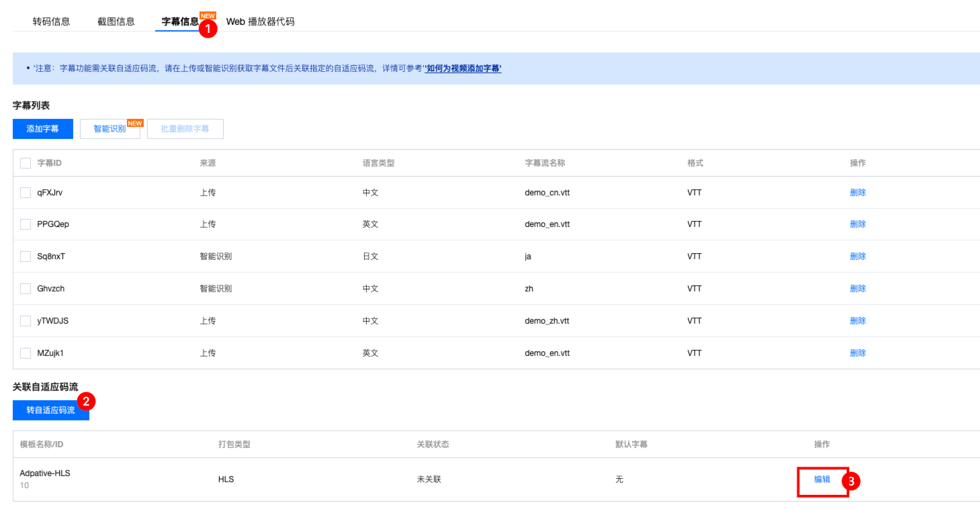Select the checkbox for subtitle yTWDJS
The height and width of the screenshot is (509, 980).
[x=26, y=321]
